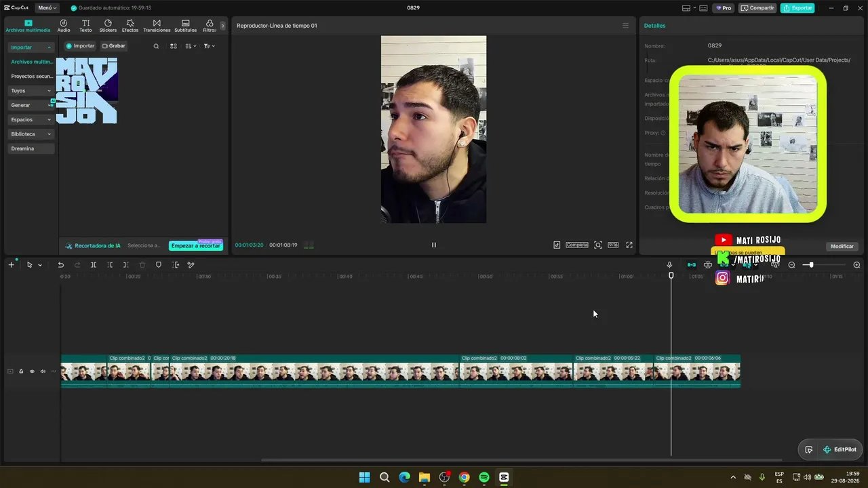Click the Completa quality button
This screenshot has width=868, height=488.
577,245
